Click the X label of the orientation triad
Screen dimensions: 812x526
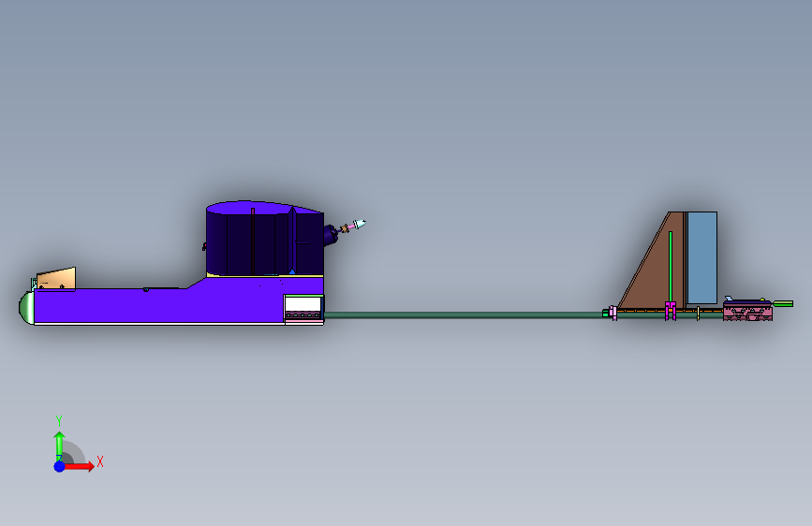tap(100, 461)
